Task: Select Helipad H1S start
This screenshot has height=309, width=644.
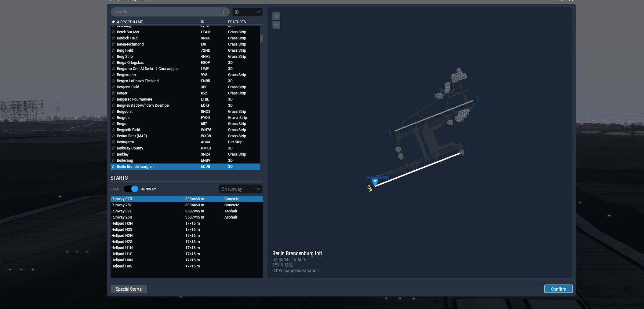Action: pyautogui.click(x=186, y=254)
